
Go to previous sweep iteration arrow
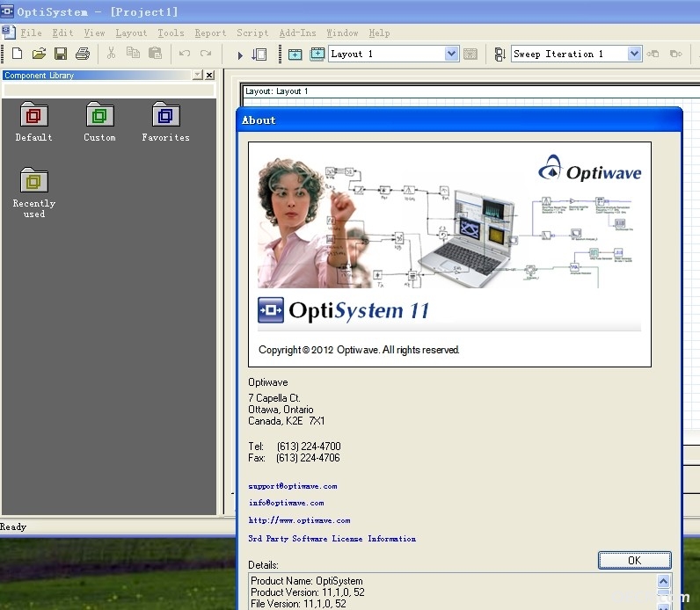click(653, 54)
